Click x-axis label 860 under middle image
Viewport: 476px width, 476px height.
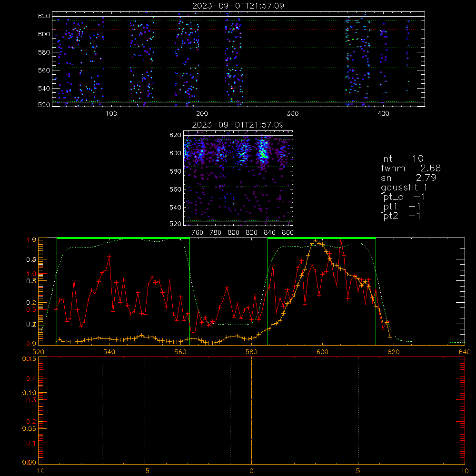click(288, 233)
